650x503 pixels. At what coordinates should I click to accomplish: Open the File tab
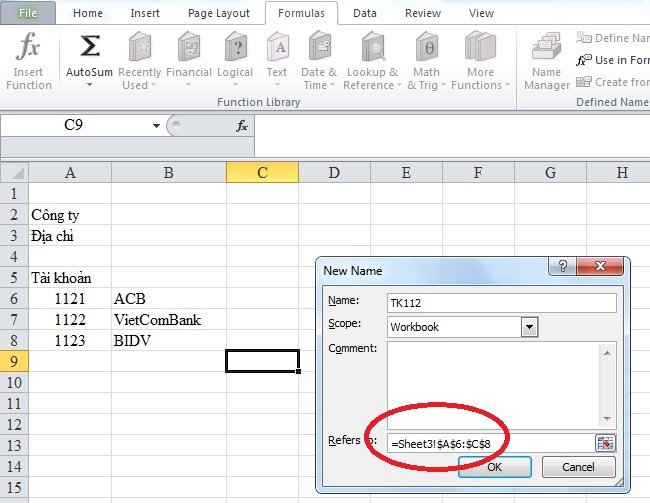click(29, 13)
